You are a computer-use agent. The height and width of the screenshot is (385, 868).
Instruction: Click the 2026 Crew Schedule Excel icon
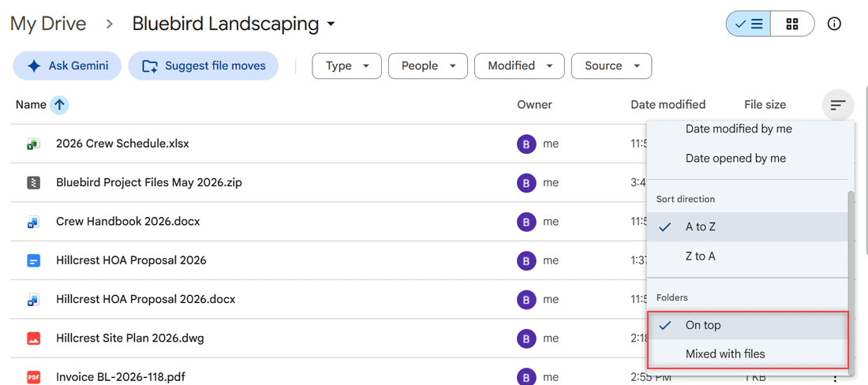33,144
